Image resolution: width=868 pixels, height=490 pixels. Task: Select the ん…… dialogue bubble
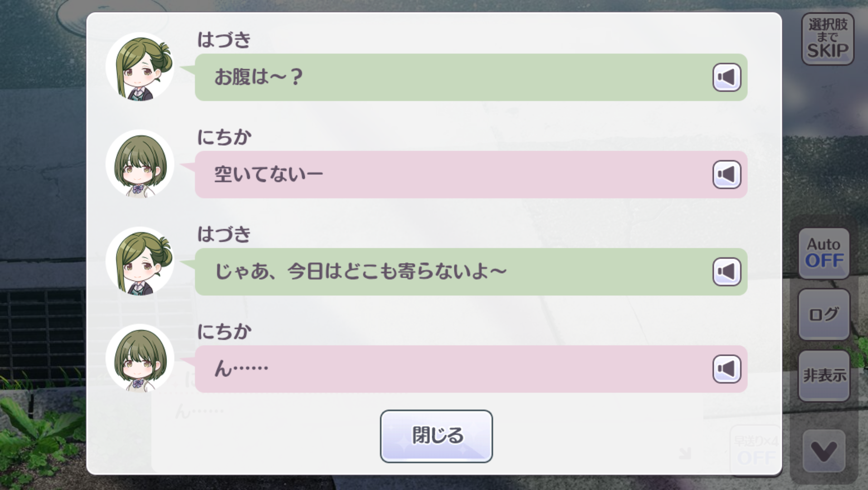471,369
